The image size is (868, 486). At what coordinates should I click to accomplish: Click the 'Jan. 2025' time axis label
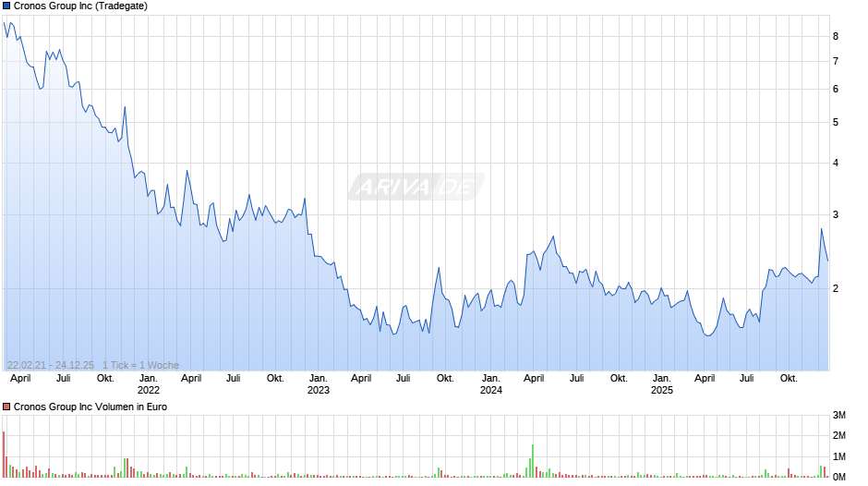[661, 384]
